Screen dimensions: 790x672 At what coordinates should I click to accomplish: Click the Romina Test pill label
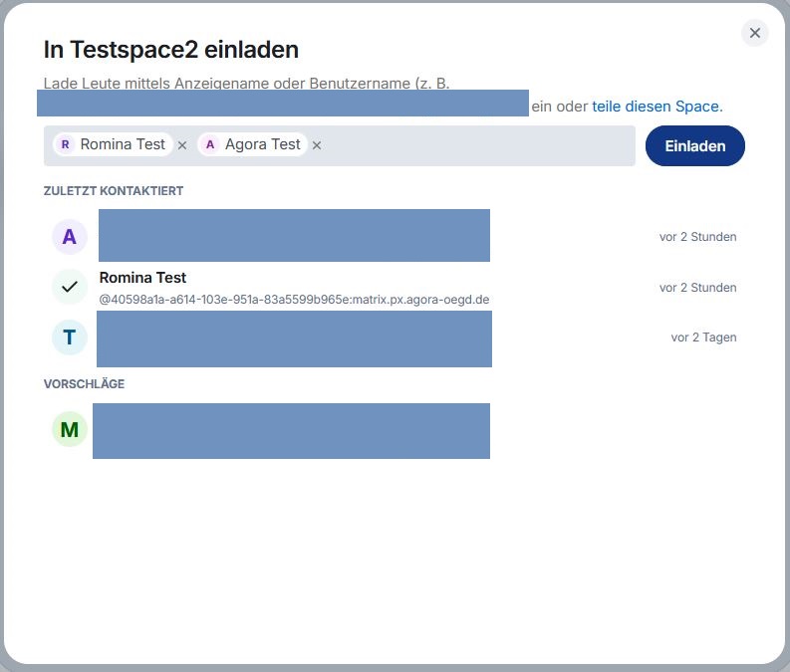[x=123, y=144]
